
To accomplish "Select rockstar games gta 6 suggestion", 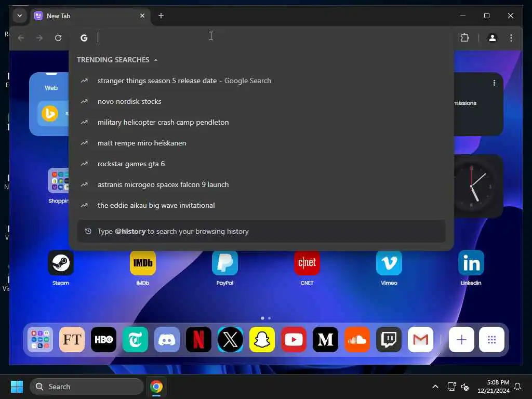I will [261, 164].
